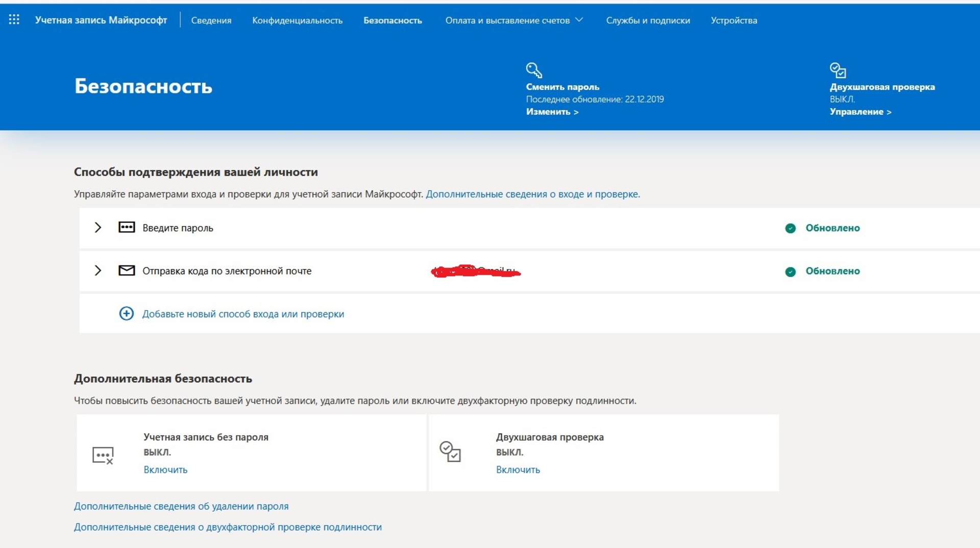The width and height of the screenshot is (980, 548).
Task: Expand the Отправка кода по электронной почте row
Action: pos(98,270)
